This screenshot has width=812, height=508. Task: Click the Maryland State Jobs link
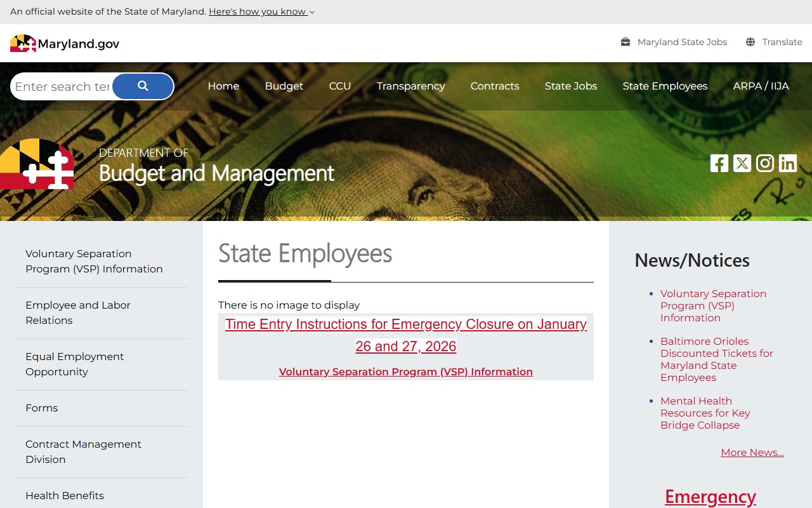(682, 42)
